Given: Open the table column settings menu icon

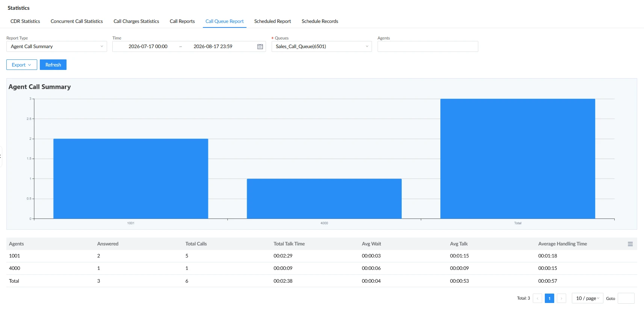Looking at the screenshot, I should tap(630, 244).
